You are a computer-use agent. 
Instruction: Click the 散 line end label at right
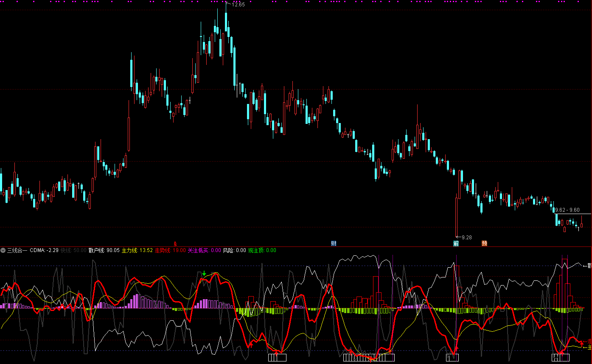pyautogui.click(x=589, y=266)
